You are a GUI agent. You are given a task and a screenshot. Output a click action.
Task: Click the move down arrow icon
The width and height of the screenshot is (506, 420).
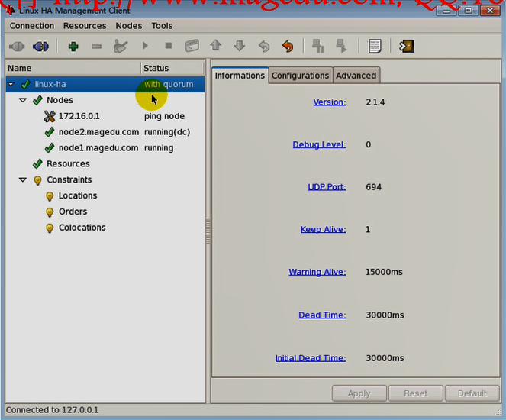240,46
